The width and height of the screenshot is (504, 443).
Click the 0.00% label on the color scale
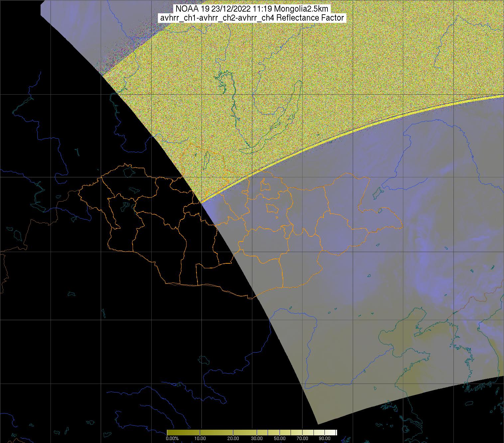tap(172, 438)
